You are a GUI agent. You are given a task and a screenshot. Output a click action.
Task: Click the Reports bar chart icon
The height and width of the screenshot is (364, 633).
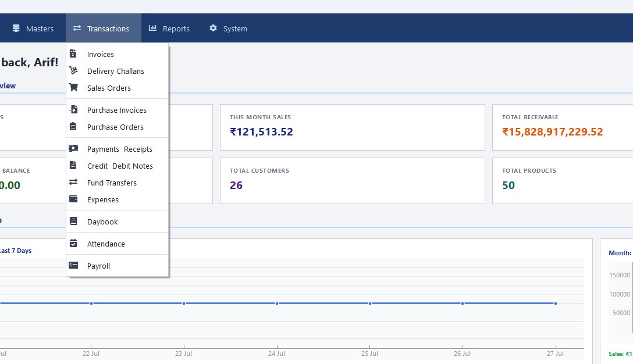152,28
